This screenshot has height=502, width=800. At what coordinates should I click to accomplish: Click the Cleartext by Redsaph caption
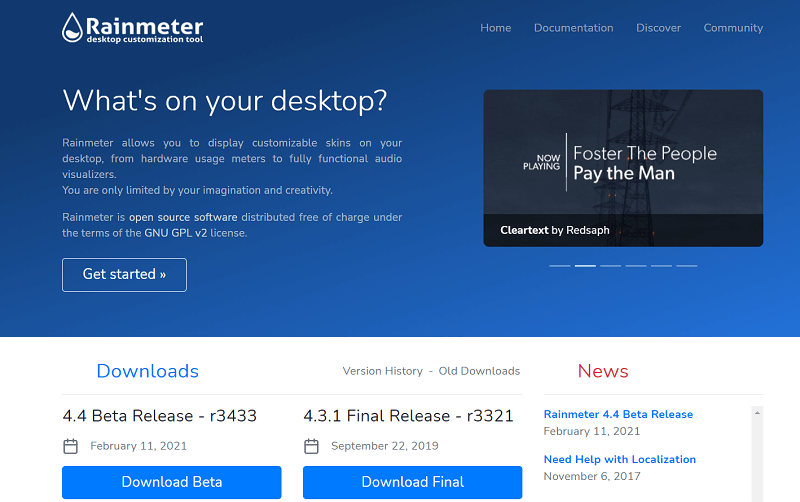click(x=555, y=230)
